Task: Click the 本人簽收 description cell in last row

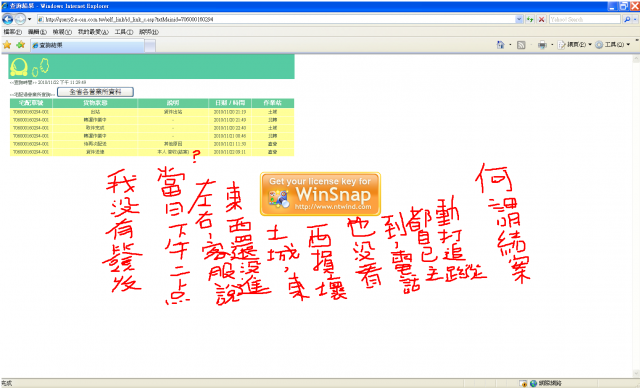Action: 173,152
